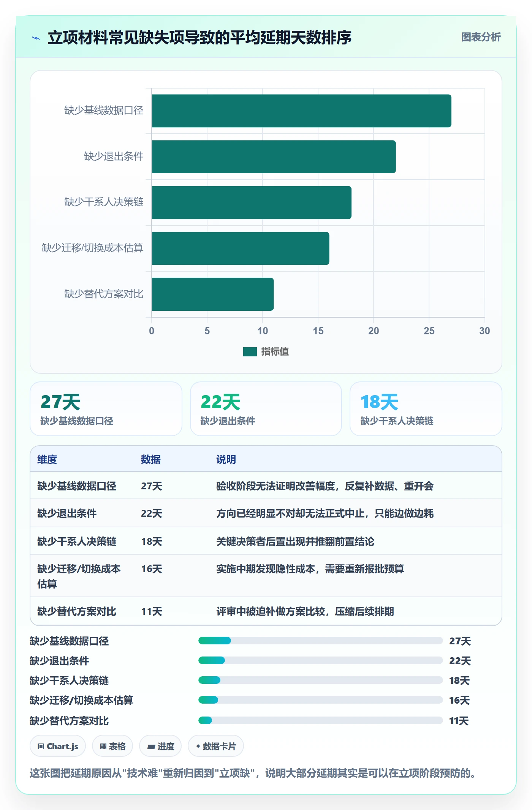532x810 pixels.
Task: Open the 22天 data card
Action: click(x=266, y=409)
